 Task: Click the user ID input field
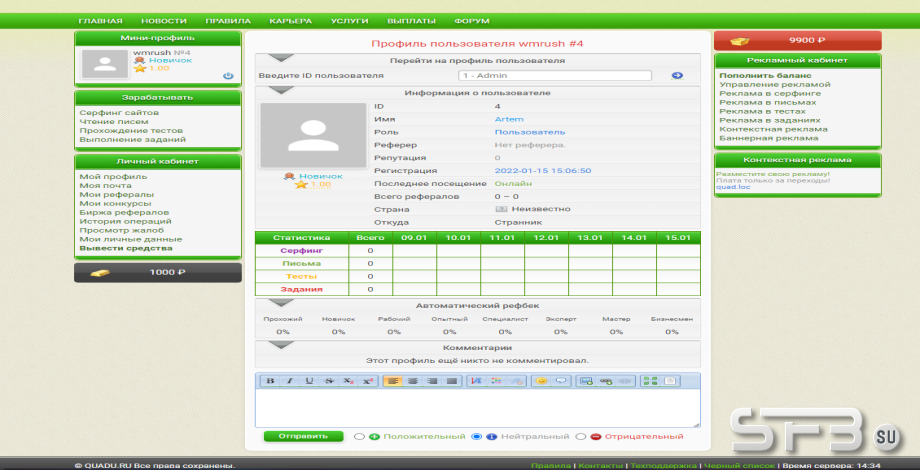(554, 75)
